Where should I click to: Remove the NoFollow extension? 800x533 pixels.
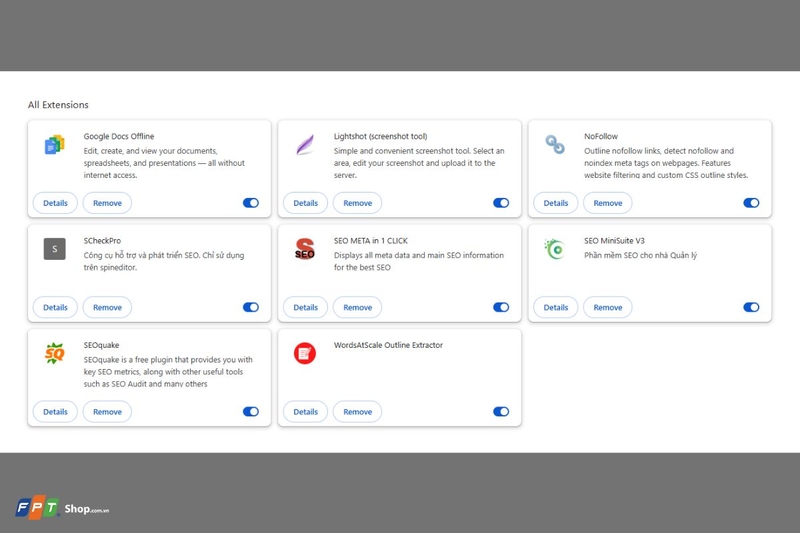[608, 203]
